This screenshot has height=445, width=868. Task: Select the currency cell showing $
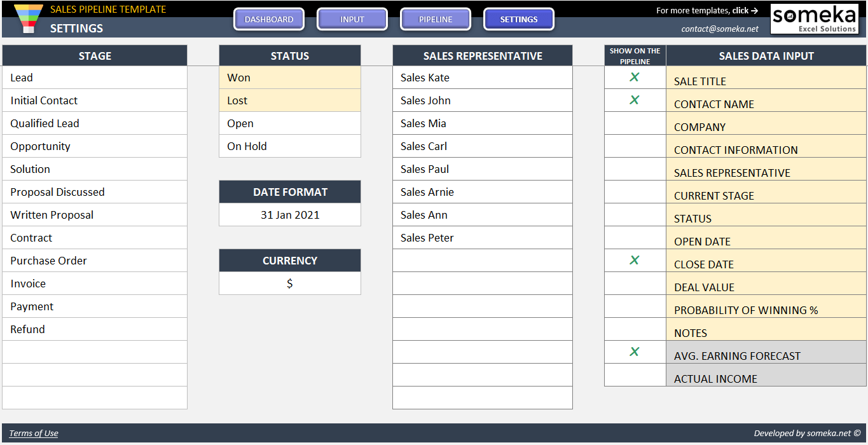[x=290, y=284]
